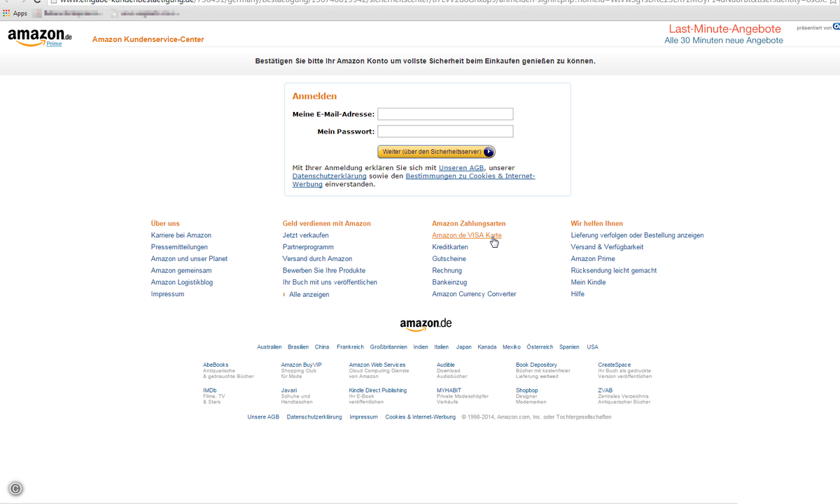Open the Unseren AGB link
The height and width of the screenshot is (504, 840).
click(x=461, y=168)
